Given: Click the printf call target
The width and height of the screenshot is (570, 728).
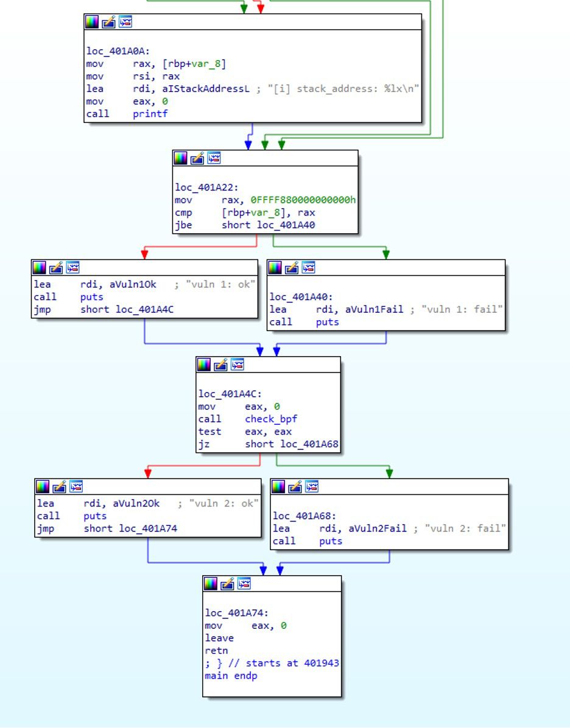Looking at the screenshot, I should (150, 114).
